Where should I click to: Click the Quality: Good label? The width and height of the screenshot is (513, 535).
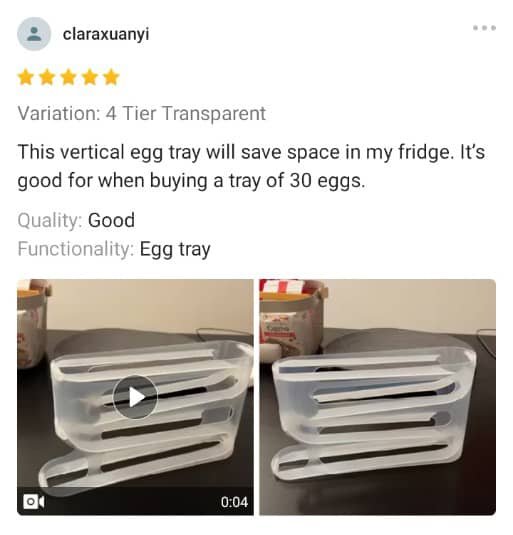click(76, 220)
